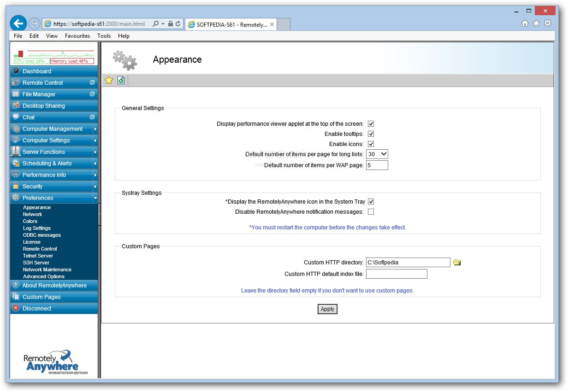The image size is (568, 392).
Task: Click the browser Forward arrow button
Action: tap(34, 23)
